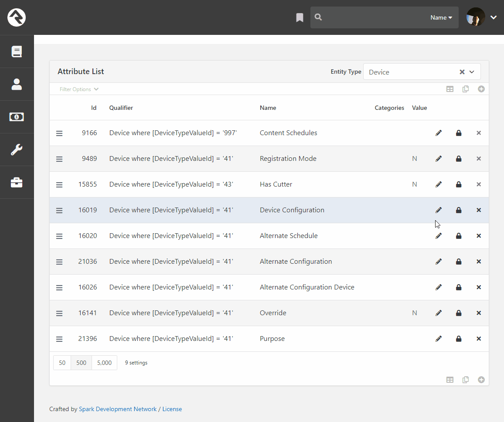Delete the Purpose attribute row
This screenshot has width=504, height=422.
479,338
